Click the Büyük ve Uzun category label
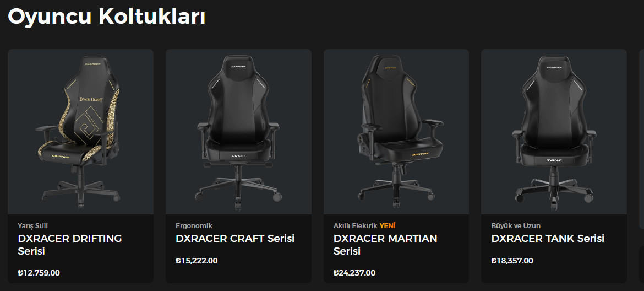The height and width of the screenshot is (291, 644). click(x=516, y=225)
